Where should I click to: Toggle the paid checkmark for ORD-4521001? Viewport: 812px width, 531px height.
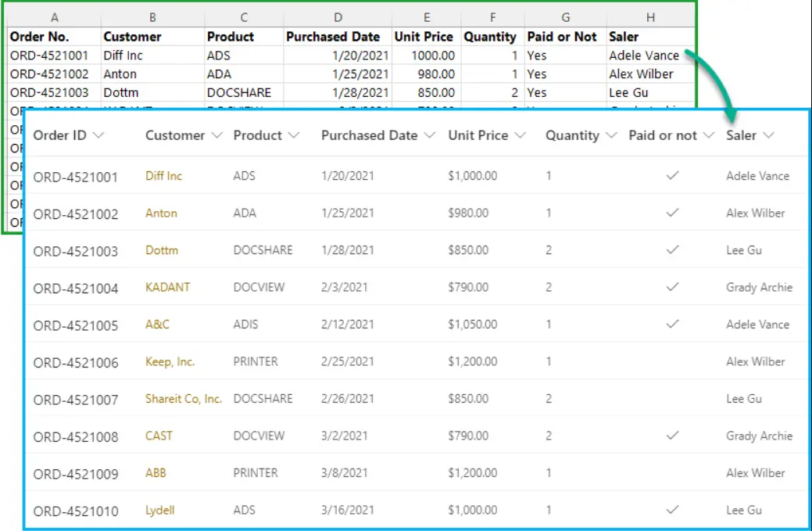click(672, 175)
